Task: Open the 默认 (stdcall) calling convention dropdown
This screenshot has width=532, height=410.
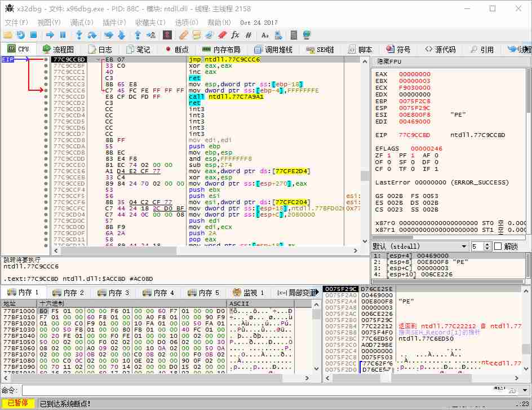Action: (x=420, y=246)
